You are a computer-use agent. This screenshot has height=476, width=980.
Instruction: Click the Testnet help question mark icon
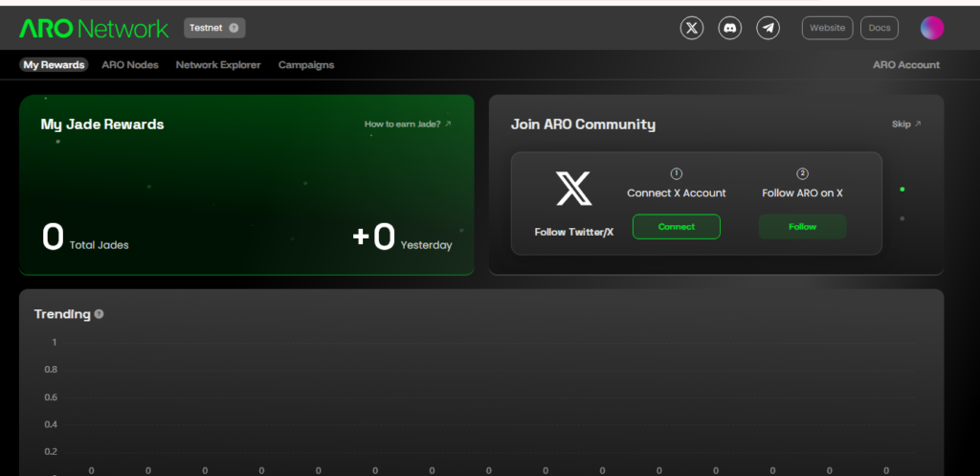pyautogui.click(x=234, y=28)
